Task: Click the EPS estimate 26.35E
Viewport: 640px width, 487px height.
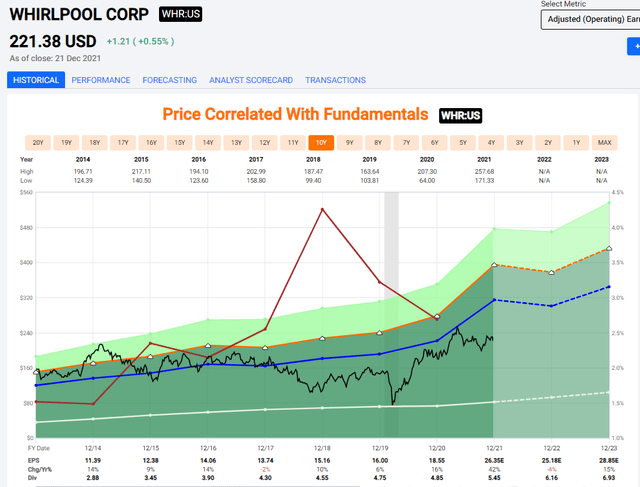Action: coord(494,460)
